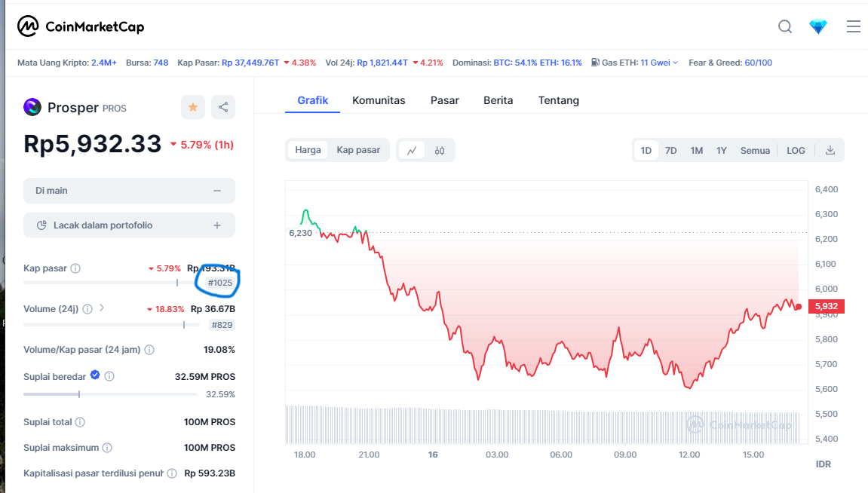The width and height of the screenshot is (868, 493).
Task: Click the 19.08% Volume/Kap pasar value
Action: point(219,350)
